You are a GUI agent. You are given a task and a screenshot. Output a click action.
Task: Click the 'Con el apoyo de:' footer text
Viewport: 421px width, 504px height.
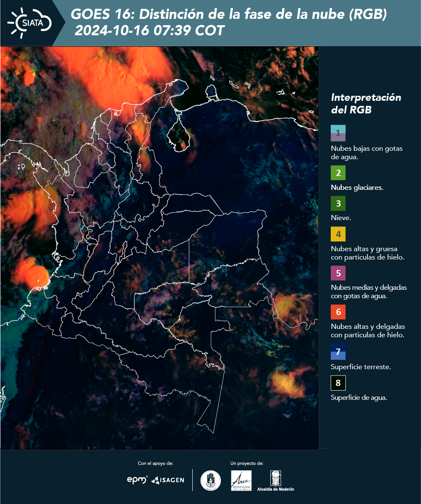(155, 463)
